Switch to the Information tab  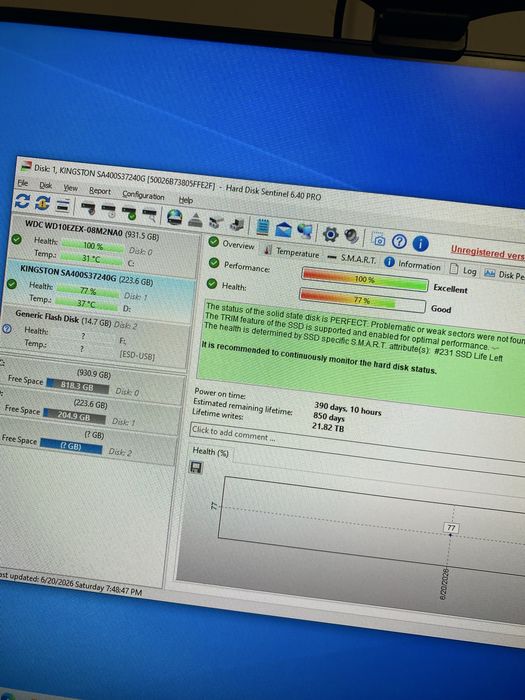click(412, 264)
